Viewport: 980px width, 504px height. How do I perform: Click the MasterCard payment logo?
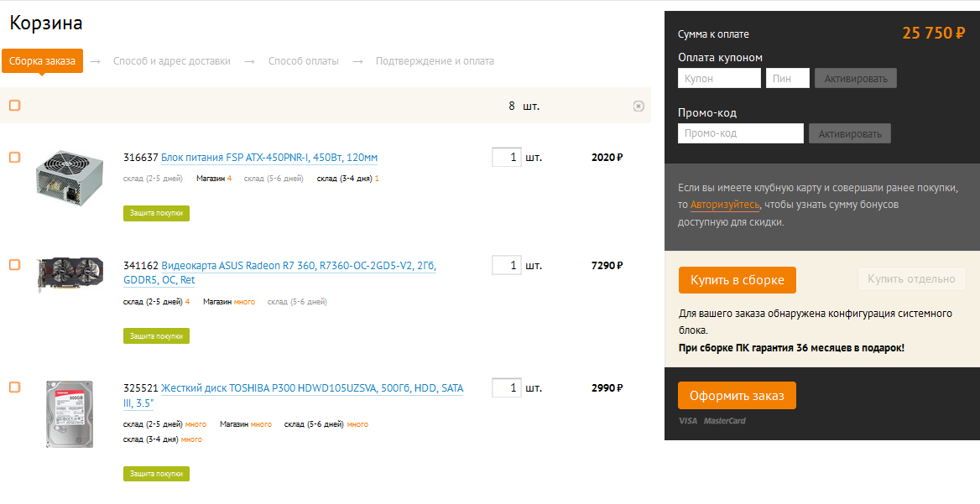[x=725, y=421]
